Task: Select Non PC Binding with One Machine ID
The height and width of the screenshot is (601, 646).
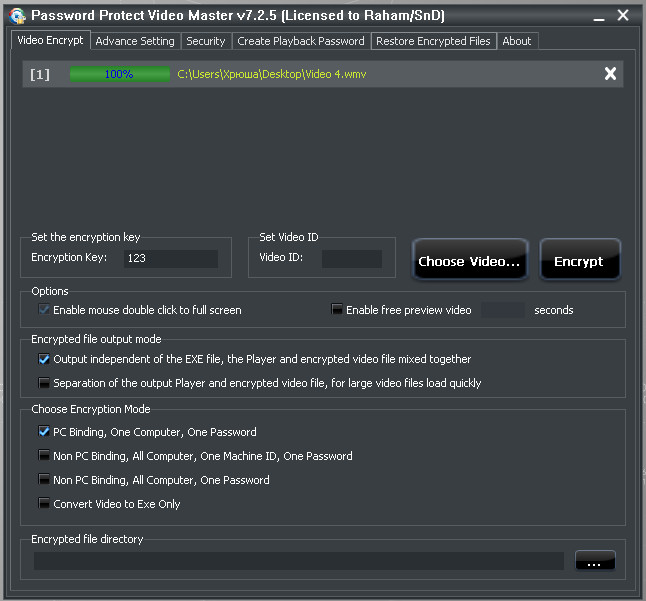Action: pyautogui.click(x=44, y=455)
